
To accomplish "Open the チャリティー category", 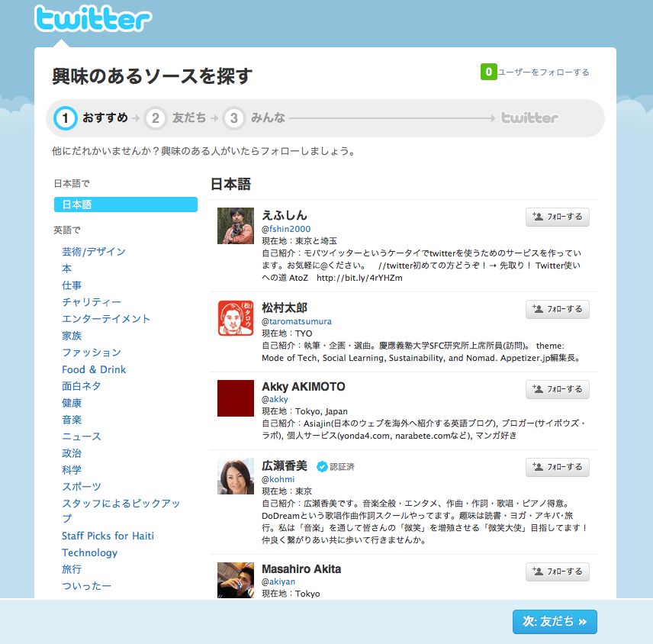I will [92, 302].
